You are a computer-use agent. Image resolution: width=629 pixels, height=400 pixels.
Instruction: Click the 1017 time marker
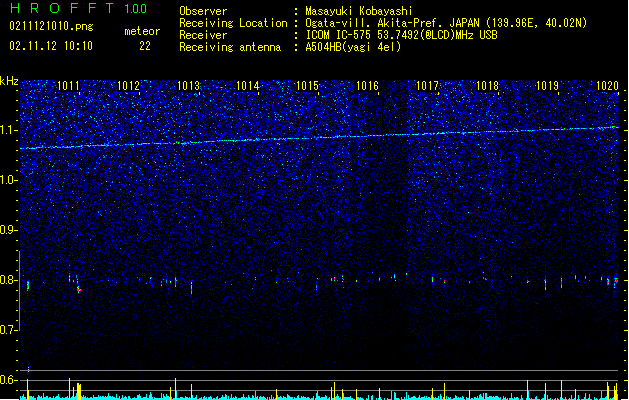(x=427, y=86)
